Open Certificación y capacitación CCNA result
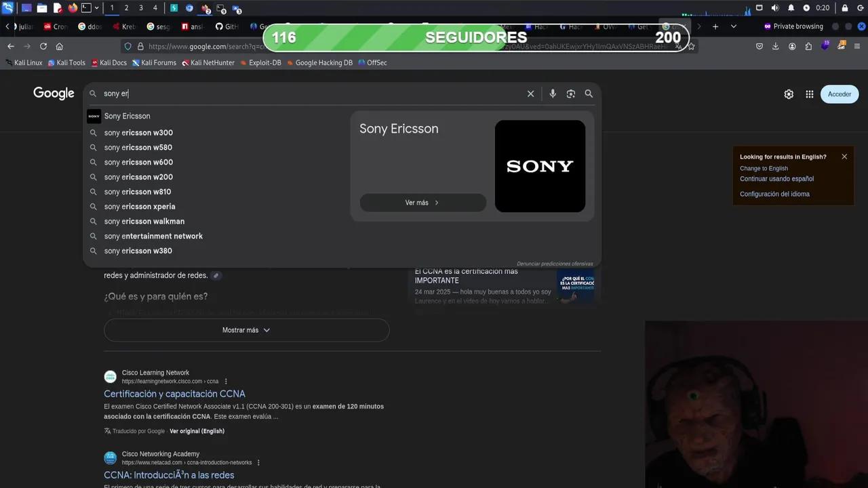868x488 pixels. pyautogui.click(x=174, y=394)
